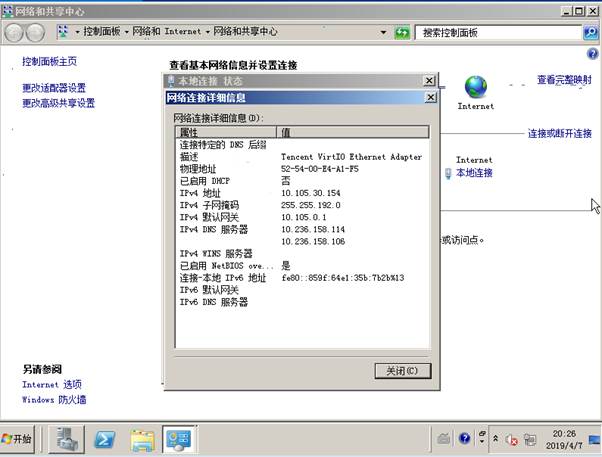Click the blue help icon in system tray
Viewport: 602px width, 457px height.
465,439
